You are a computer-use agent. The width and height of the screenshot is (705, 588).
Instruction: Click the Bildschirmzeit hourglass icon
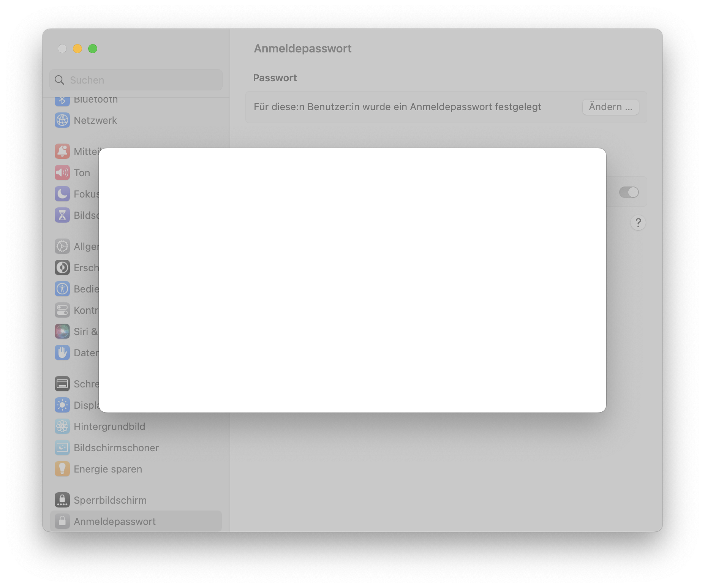coord(62,215)
